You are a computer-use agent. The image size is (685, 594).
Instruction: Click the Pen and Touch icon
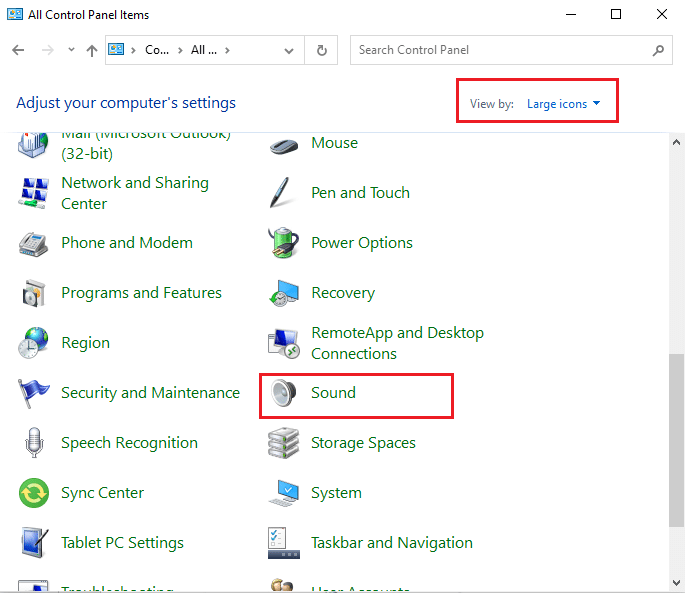284,193
